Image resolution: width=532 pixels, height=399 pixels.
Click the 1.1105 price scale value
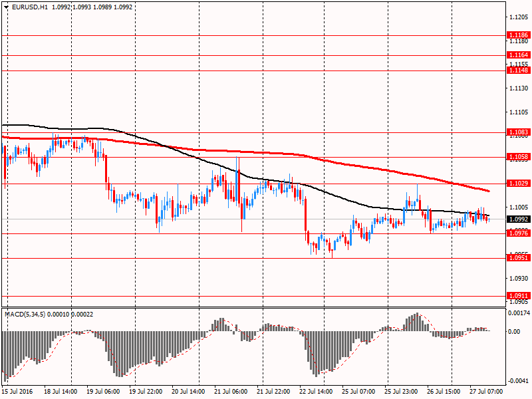pos(519,112)
